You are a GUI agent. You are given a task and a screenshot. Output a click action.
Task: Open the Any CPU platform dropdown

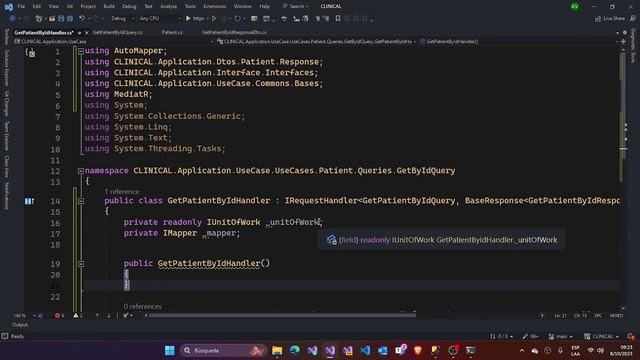tap(160, 18)
